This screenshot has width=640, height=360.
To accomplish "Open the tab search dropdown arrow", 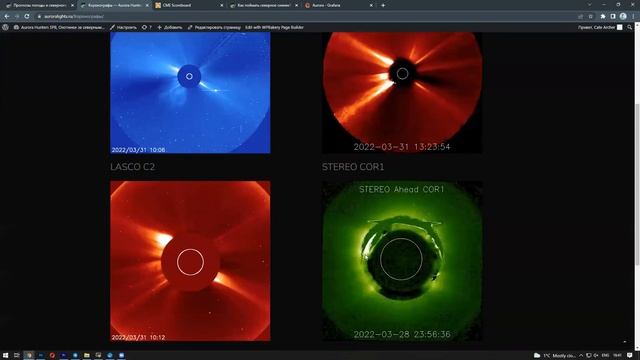I will click(589, 5).
